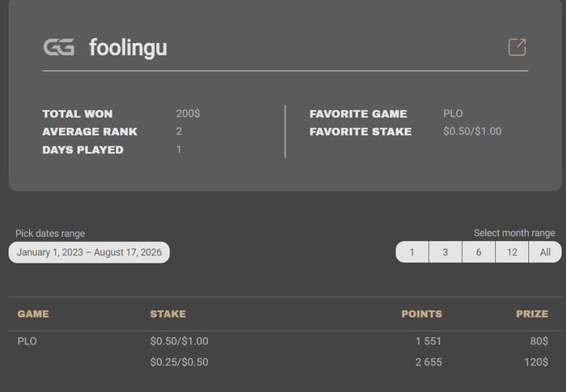Sort by the POINTS column header
The width and height of the screenshot is (566, 392).
point(421,314)
